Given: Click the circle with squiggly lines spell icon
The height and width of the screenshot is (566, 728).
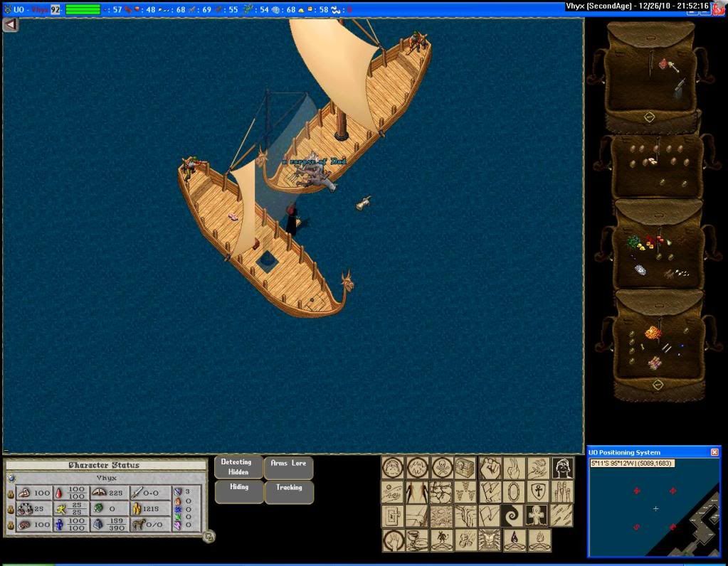Looking at the screenshot, I should 417,468.
